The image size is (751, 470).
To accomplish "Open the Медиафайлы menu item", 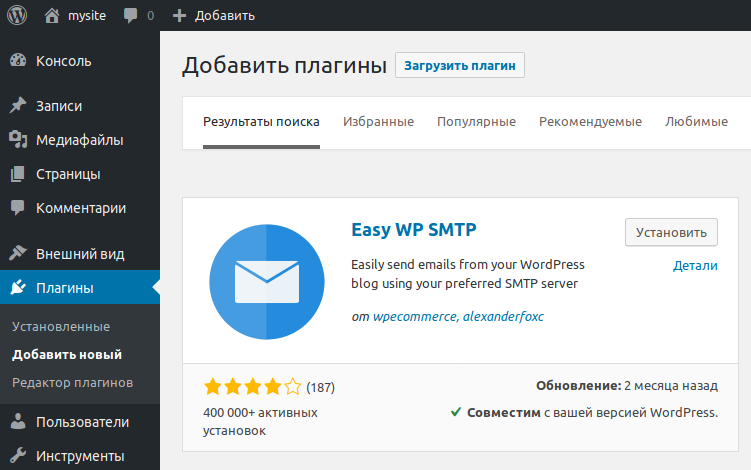I will point(80,140).
